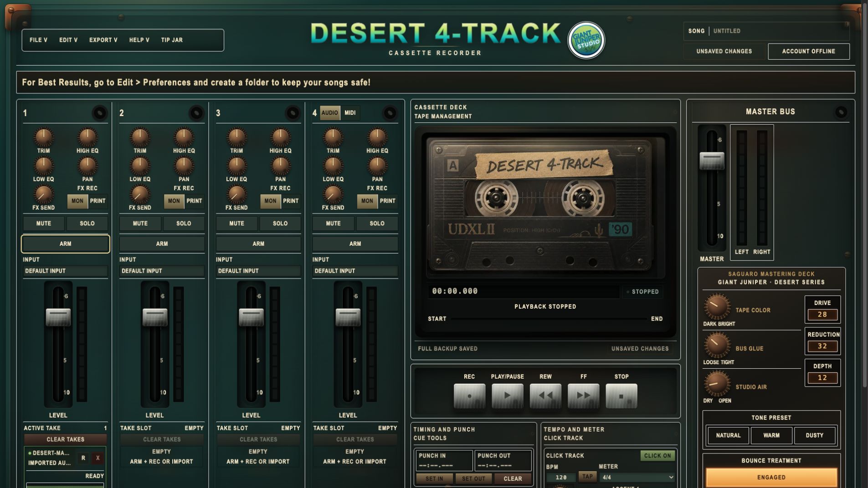The width and height of the screenshot is (868, 488).
Task: Set track 2 FX REC to MON
Action: 174,201
